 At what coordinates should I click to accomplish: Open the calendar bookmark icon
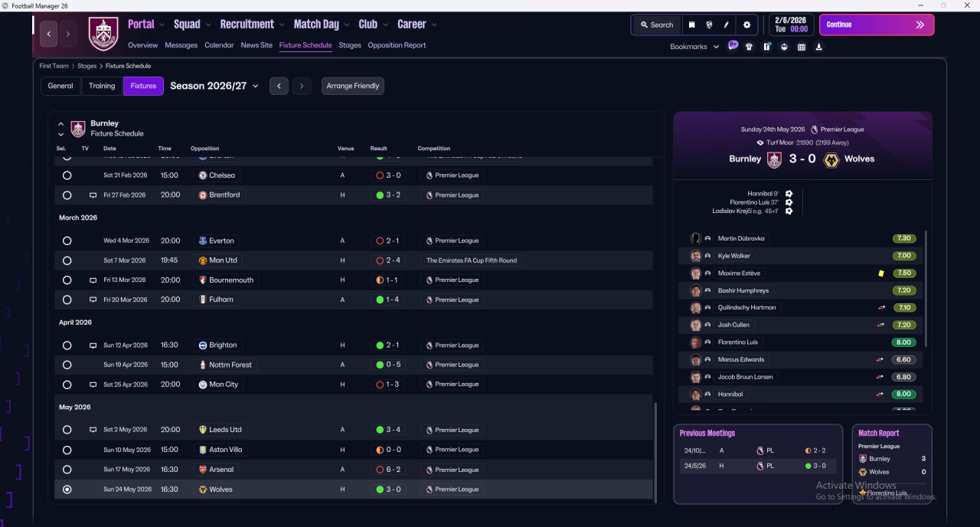[801, 47]
